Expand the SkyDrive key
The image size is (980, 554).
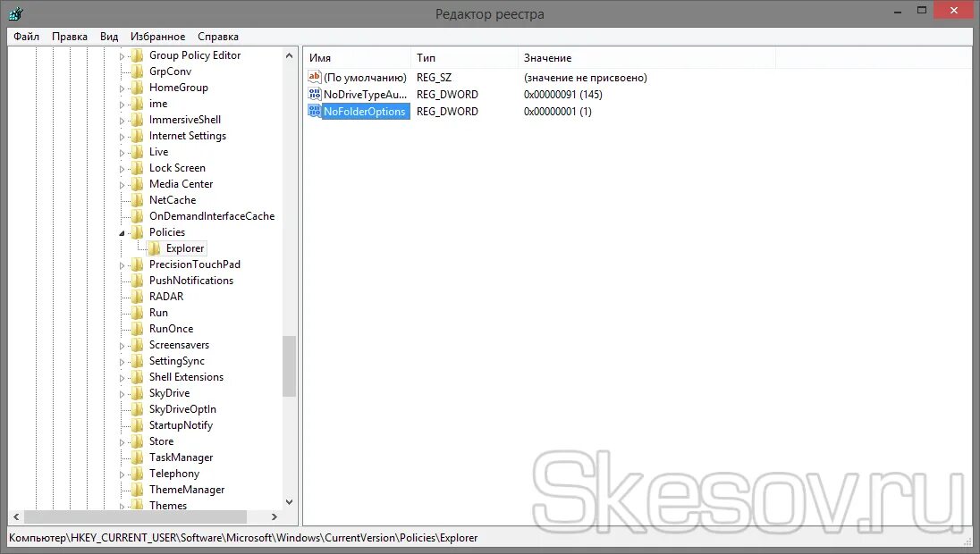tap(122, 393)
